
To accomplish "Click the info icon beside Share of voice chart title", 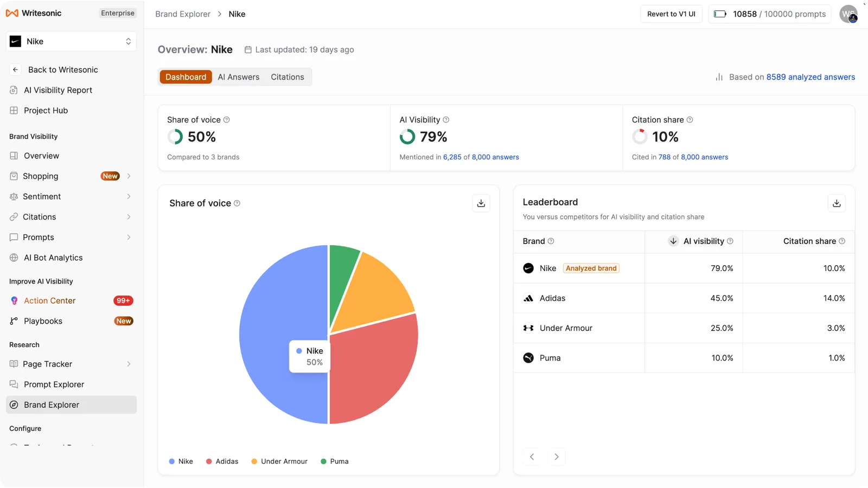I will pyautogui.click(x=237, y=203).
